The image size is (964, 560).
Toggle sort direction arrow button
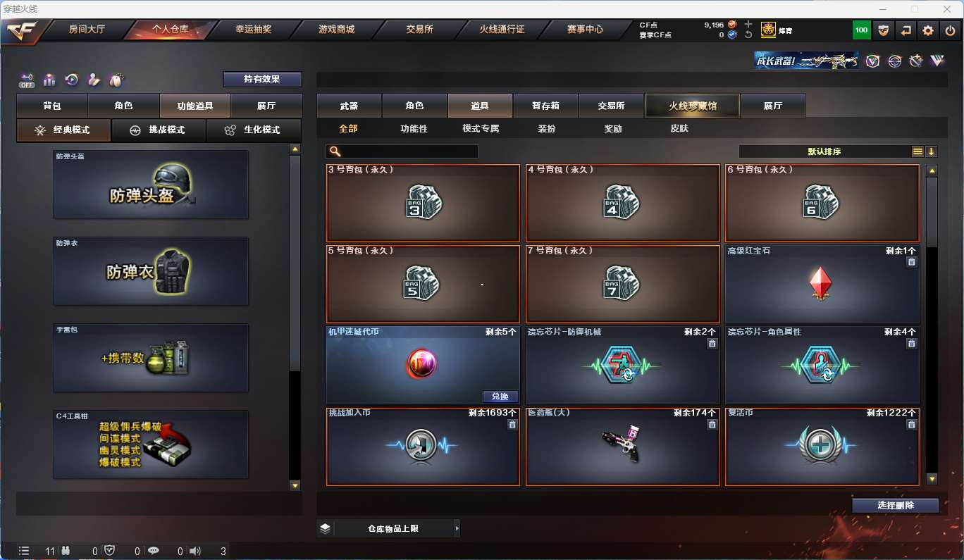click(931, 151)
